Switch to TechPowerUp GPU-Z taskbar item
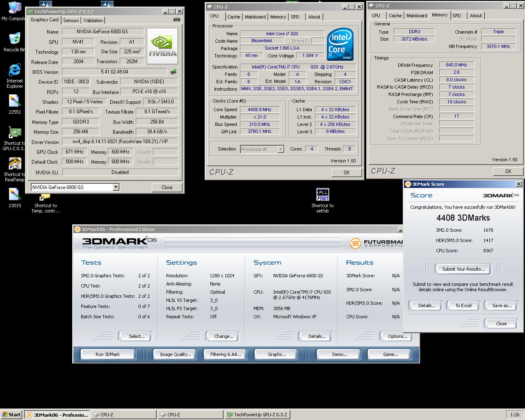 257,415
